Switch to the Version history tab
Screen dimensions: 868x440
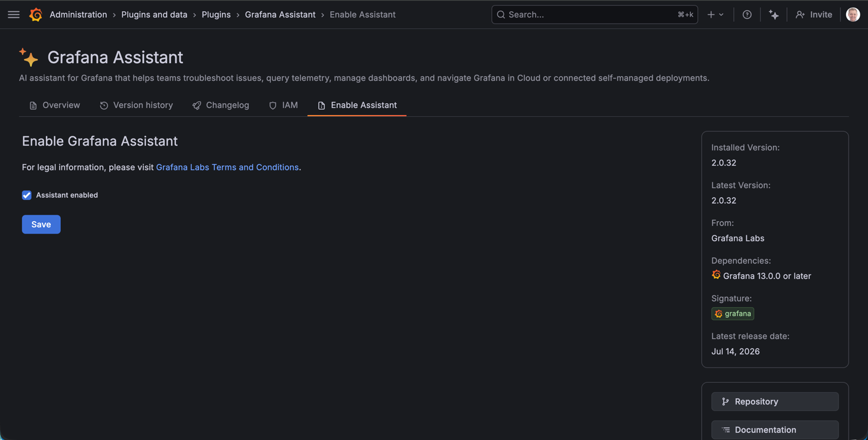click(136, 105)
